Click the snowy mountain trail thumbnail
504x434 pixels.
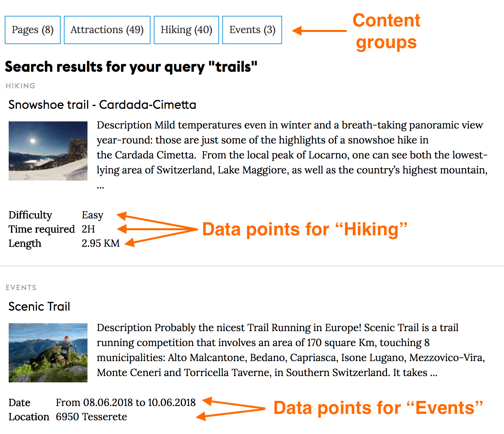(48, 151)
